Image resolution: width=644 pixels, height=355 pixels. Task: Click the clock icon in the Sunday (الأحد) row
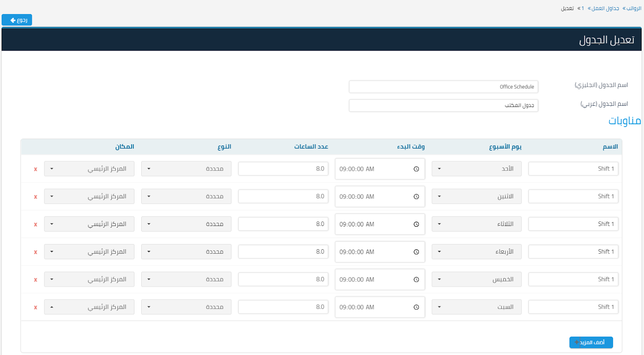416,169
